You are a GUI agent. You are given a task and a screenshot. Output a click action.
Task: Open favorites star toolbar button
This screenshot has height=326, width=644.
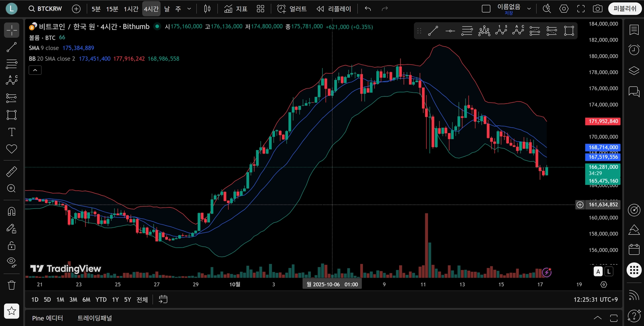(11, 311)
